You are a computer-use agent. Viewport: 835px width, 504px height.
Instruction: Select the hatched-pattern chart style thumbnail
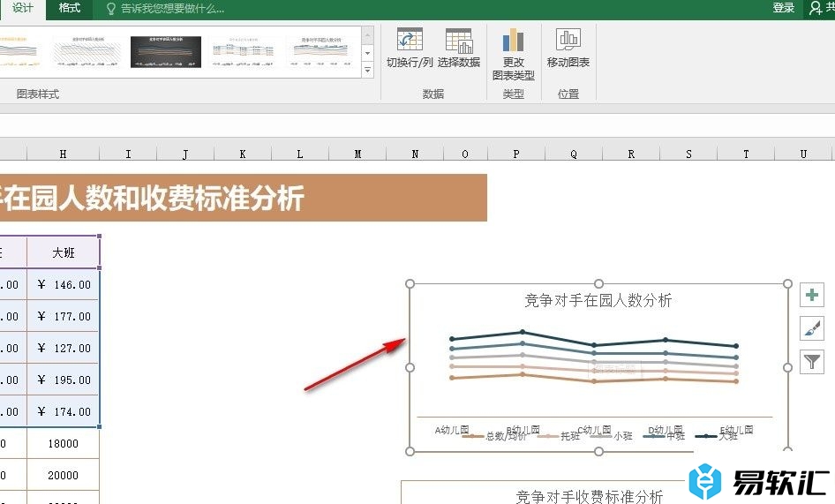(88, 52)
